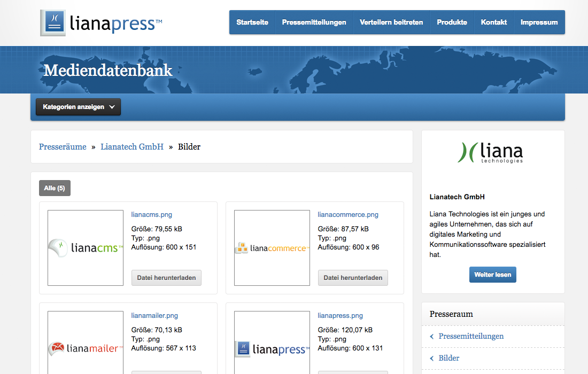Click the lianapress logo in the header

[101, 23]
